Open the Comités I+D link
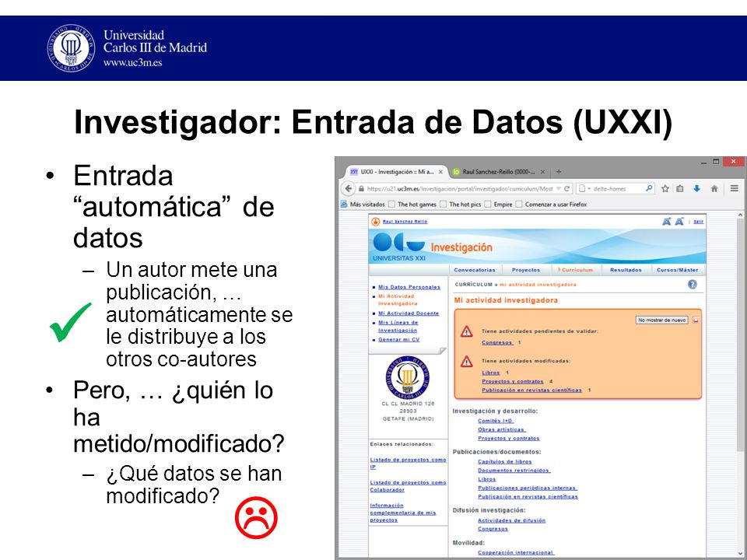 496,421
